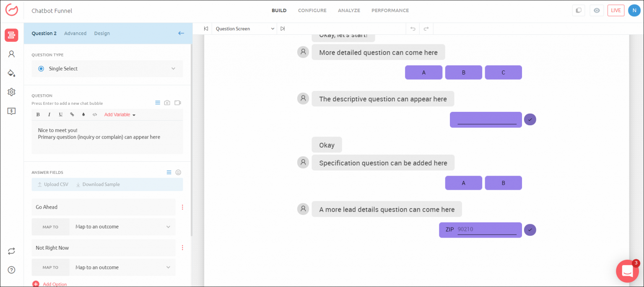Toggle italic formatting in question editor
The image size is (644, 287).
[x=49, y=114]
